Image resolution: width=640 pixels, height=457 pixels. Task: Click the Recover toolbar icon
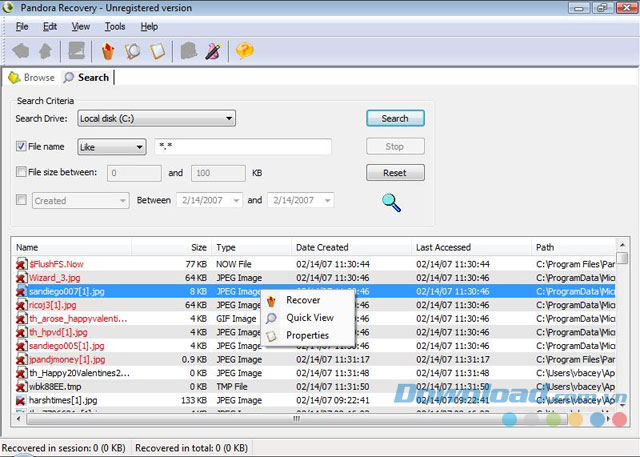(x=108, y=50)
